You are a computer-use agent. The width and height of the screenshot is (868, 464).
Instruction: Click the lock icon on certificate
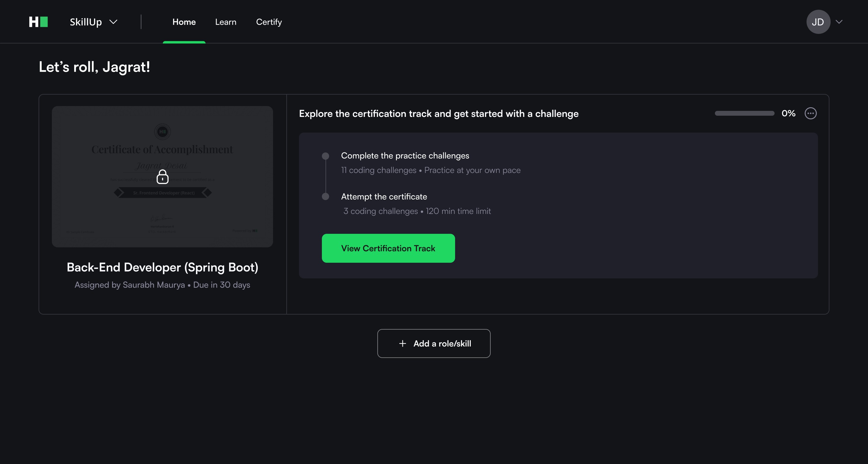[162, 177]
